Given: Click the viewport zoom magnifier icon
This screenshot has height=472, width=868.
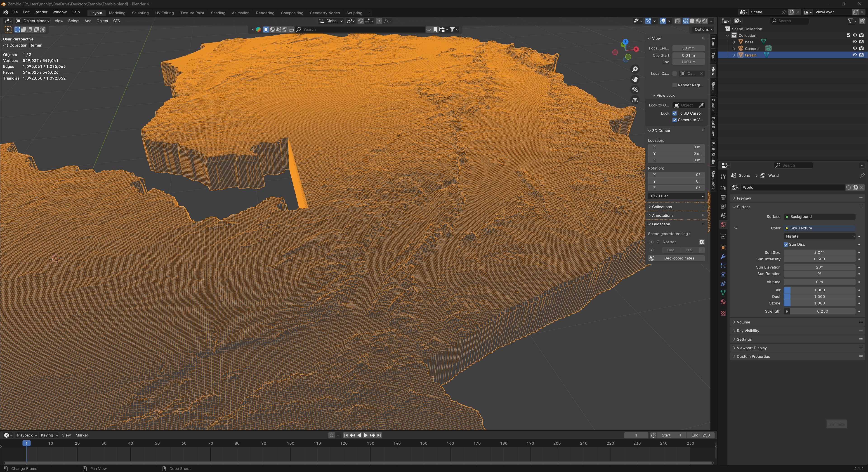Looking at the screenshot, I should [635, 69].
